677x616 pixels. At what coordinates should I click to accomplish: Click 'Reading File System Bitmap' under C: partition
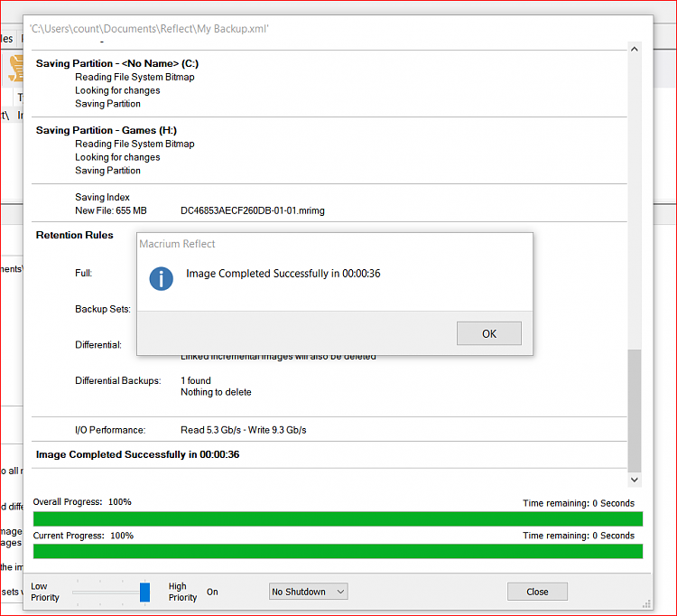tap(134, 78)
